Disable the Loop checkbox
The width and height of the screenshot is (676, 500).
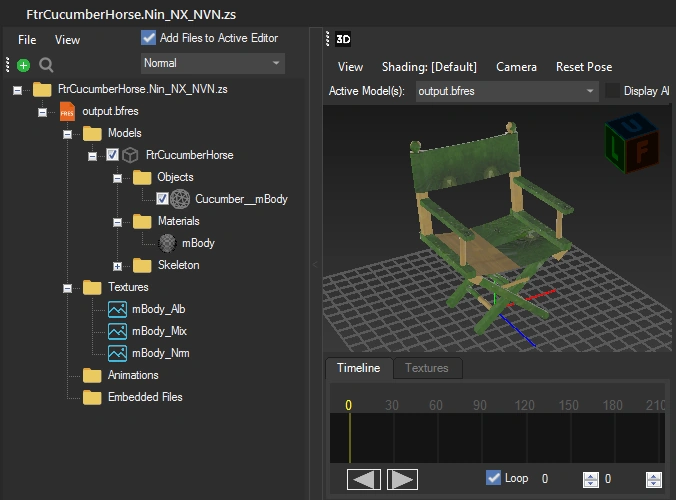point(493,478)
